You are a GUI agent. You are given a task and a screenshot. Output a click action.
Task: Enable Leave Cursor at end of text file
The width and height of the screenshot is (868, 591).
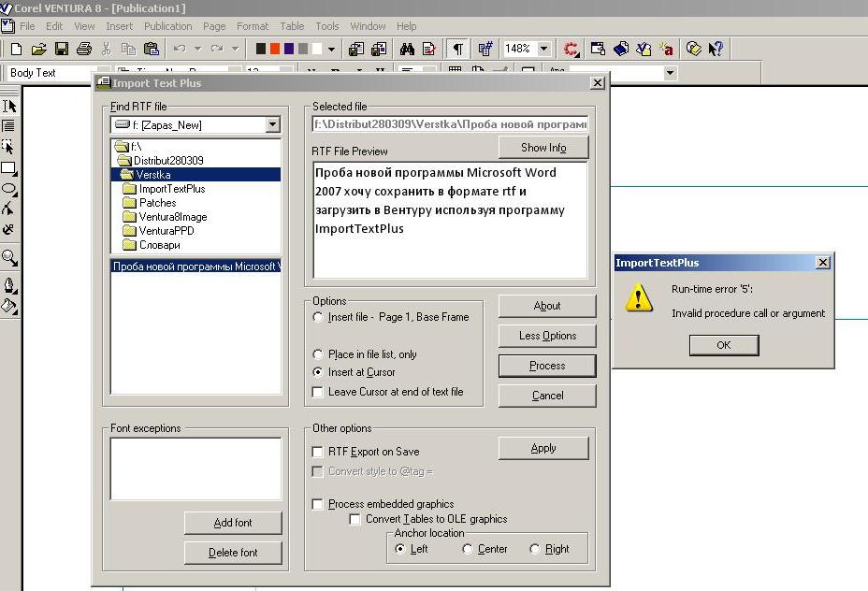(318, 392)
